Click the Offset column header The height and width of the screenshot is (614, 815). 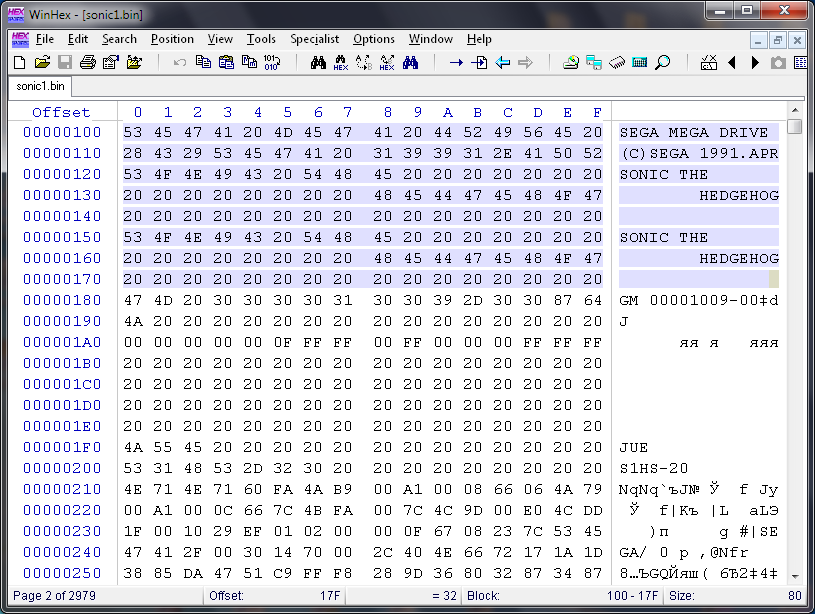tap(61, 112)
